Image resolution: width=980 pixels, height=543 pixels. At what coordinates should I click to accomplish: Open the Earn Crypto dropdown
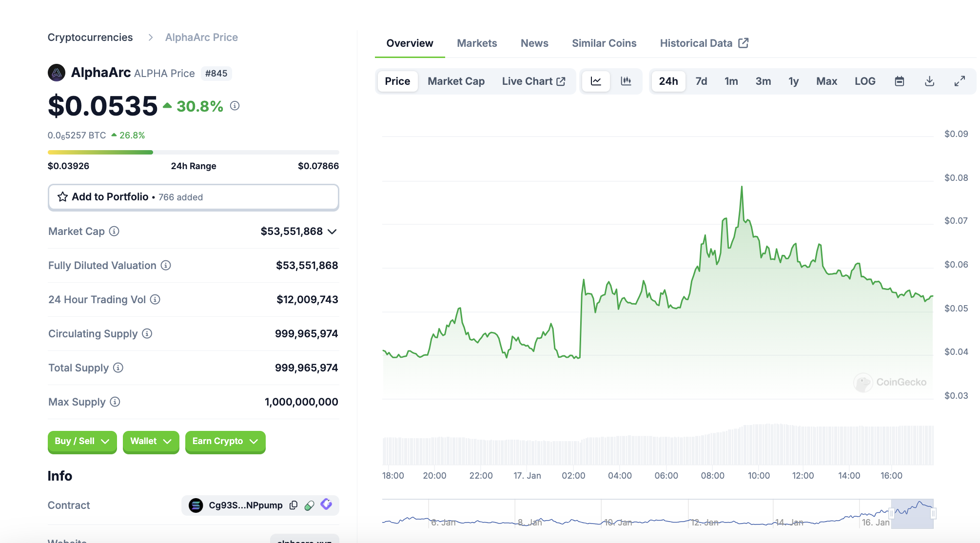coord(225,442)
